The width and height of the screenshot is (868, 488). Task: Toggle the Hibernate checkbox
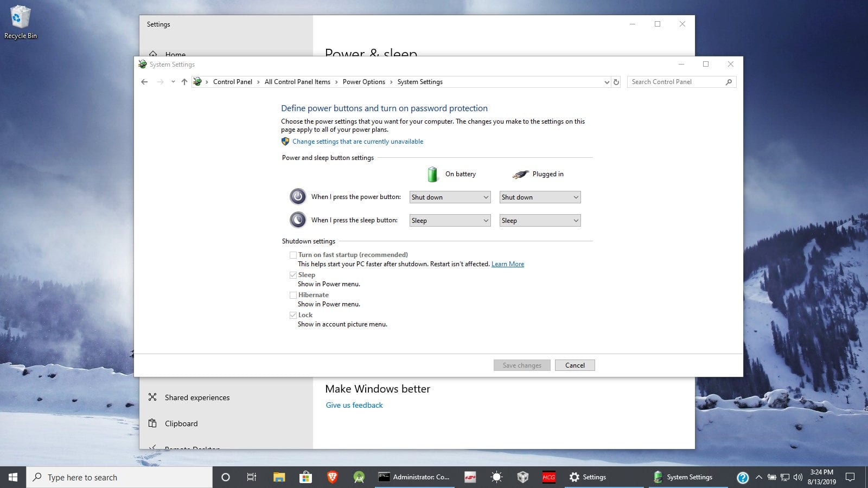[293, 295]
